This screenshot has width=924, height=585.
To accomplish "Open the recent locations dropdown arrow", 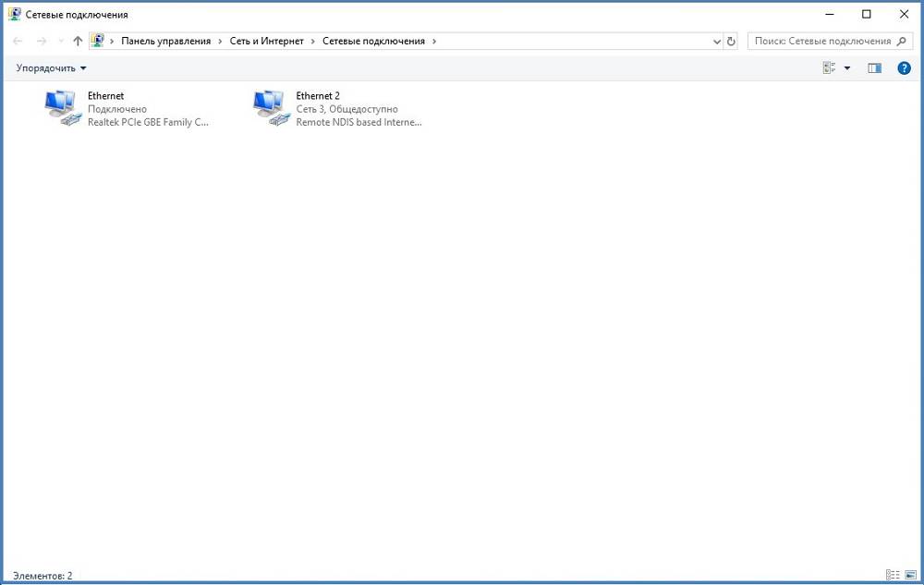I will pyautogui.click(x=61, y=42).
